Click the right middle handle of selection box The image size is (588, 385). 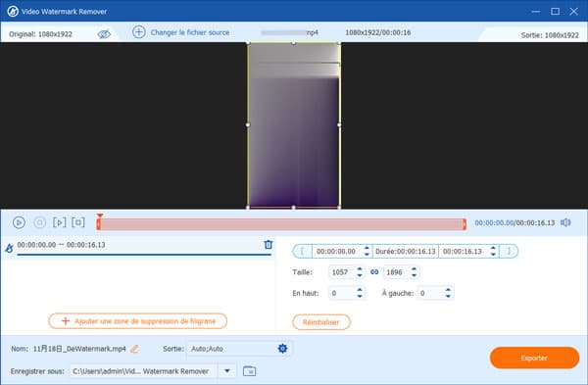coord(339,124)
